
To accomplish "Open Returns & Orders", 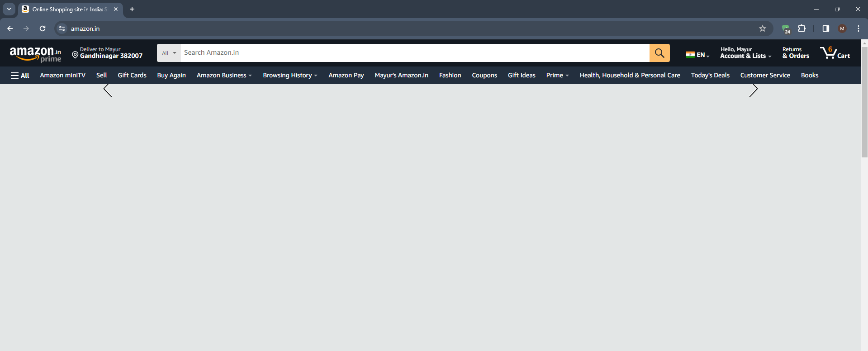I will [x=796, y=53].
